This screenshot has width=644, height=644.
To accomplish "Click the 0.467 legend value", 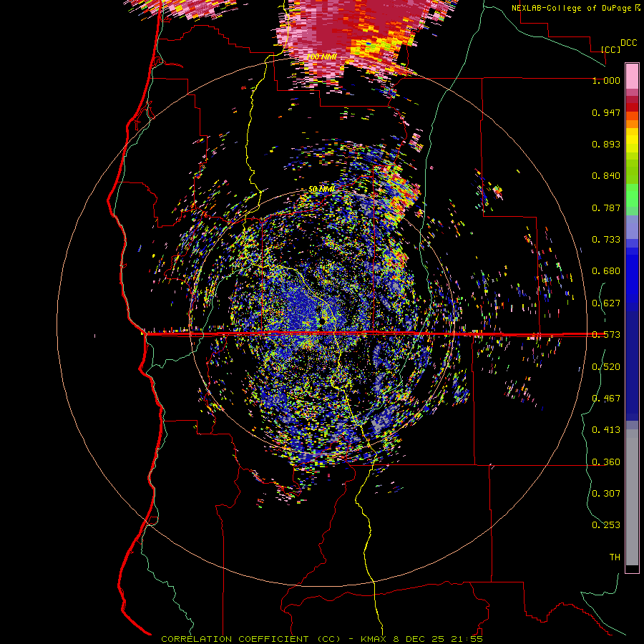I will point(606,399).
